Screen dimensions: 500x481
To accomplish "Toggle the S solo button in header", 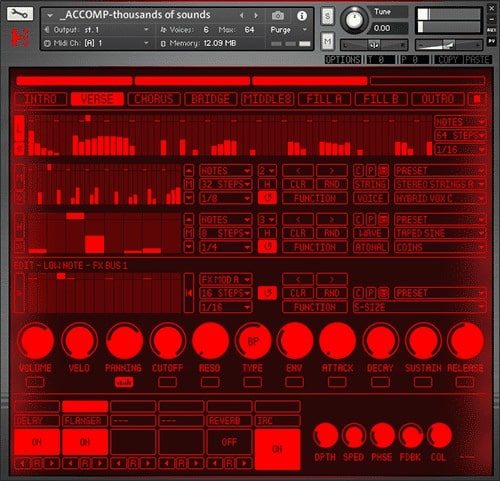I will tap(327, 16).
